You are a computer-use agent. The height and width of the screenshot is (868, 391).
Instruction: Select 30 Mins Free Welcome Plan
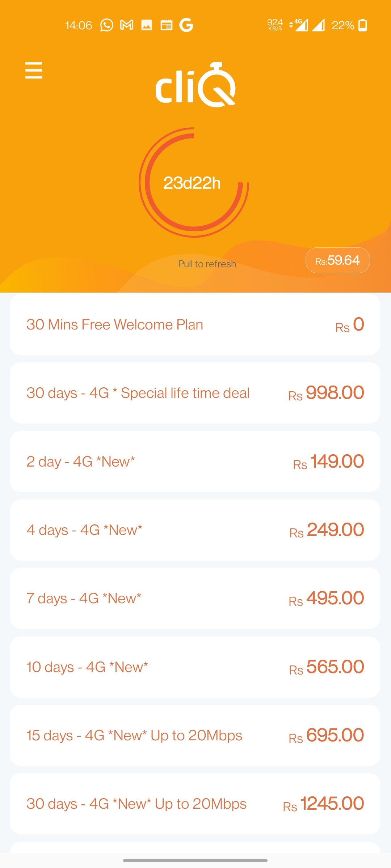pyautogui.click(x=195, y=324)
